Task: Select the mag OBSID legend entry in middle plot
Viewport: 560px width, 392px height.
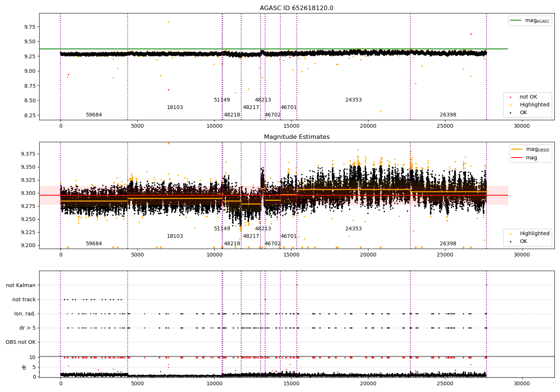Action: click(531, 149)
